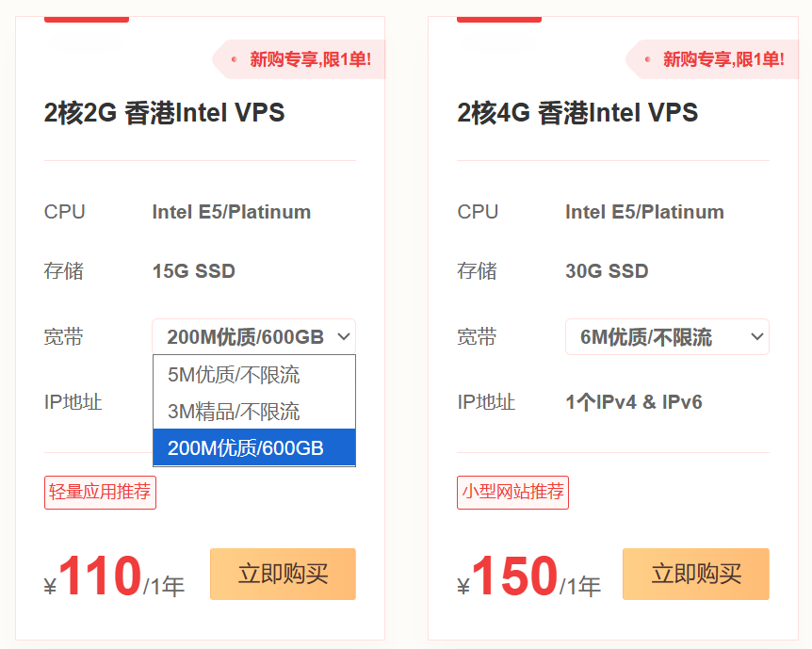This screenshot has width=812, height=649.
Task: Click the 小型网站推荐 badge
Action: coord(512,492)
